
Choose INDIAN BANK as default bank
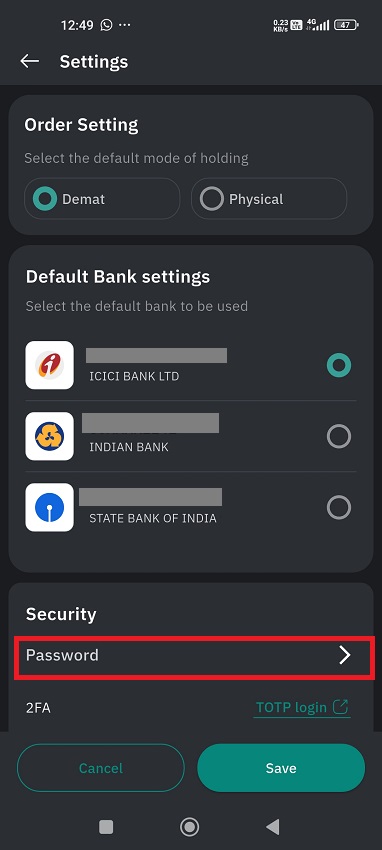339,436
